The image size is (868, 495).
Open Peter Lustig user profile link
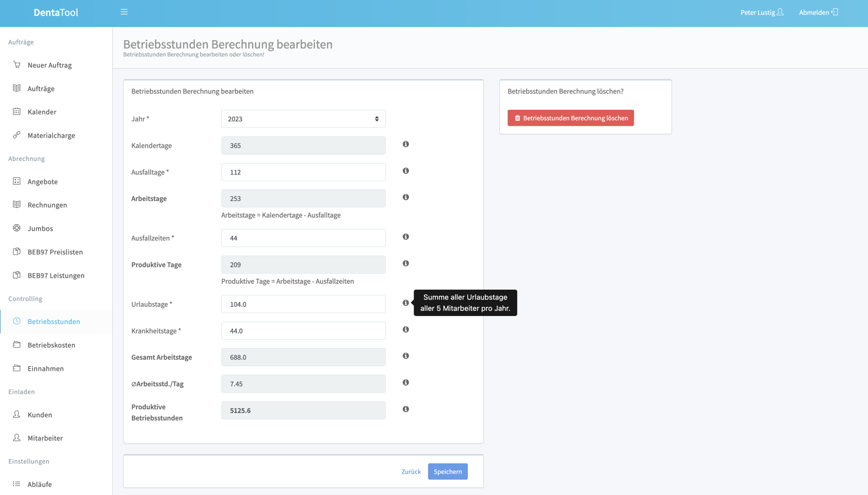point(762,12)
